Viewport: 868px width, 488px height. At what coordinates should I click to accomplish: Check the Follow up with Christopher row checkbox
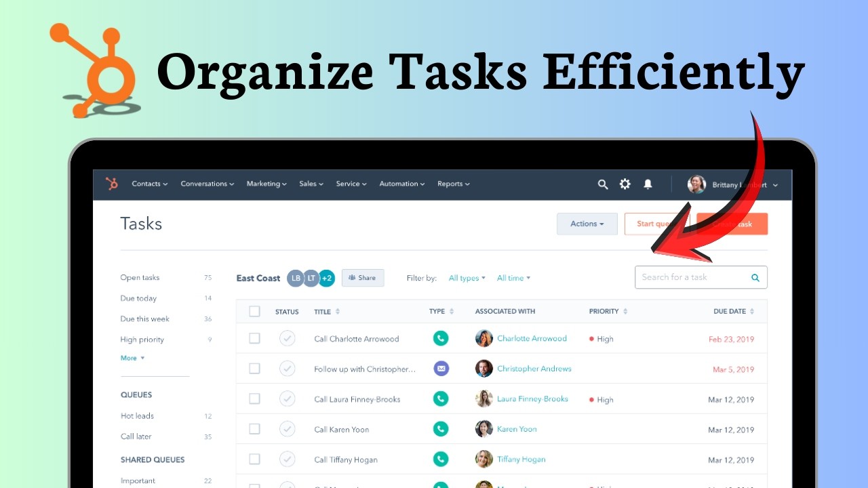pos(254,369)
